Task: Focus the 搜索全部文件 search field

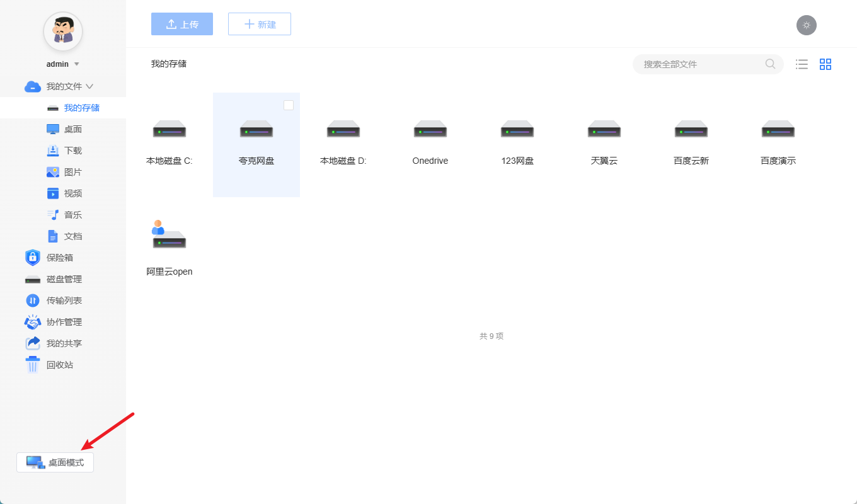Action: pos(699,64)
